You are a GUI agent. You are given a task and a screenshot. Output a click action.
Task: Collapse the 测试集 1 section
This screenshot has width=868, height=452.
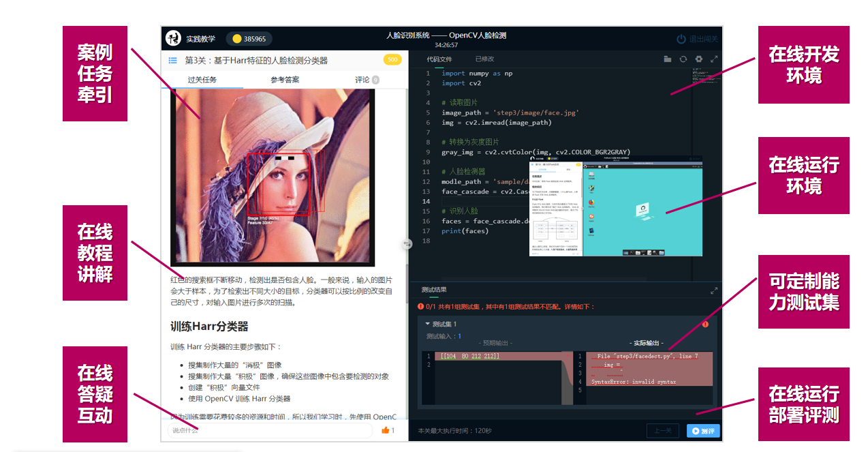click(428, 324)
